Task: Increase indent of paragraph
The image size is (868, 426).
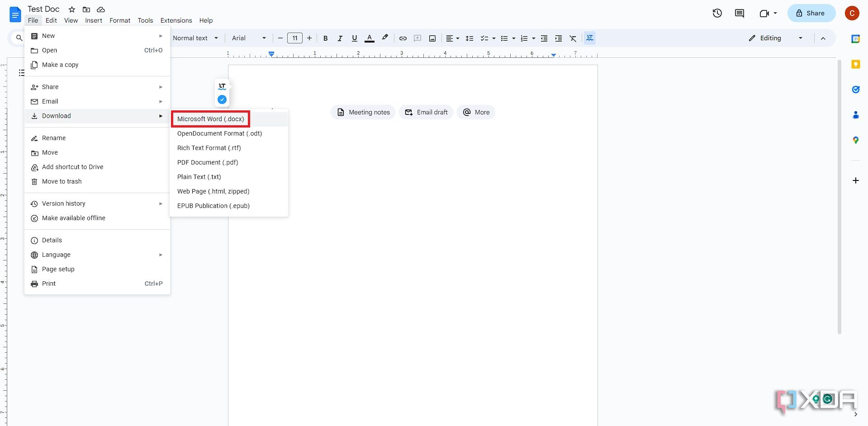Action: point(559,38)
